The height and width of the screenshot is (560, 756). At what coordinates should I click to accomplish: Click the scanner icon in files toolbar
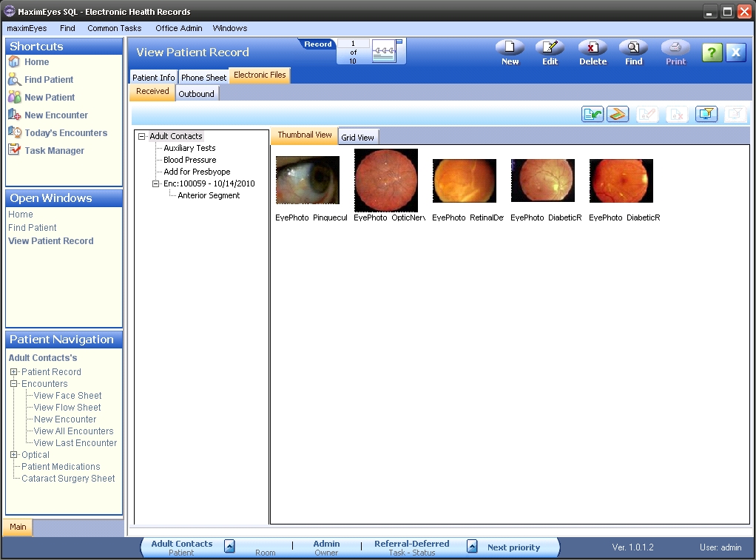coord(618,115)
